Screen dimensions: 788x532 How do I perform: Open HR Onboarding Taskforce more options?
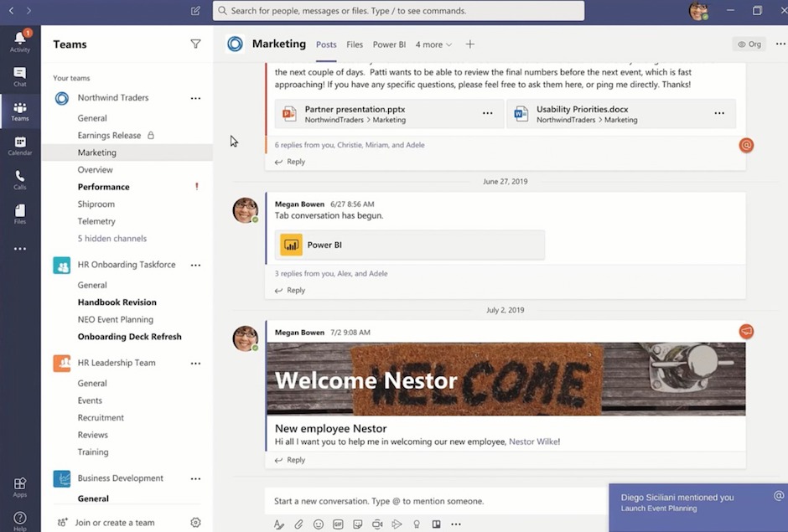coord(195,266)
